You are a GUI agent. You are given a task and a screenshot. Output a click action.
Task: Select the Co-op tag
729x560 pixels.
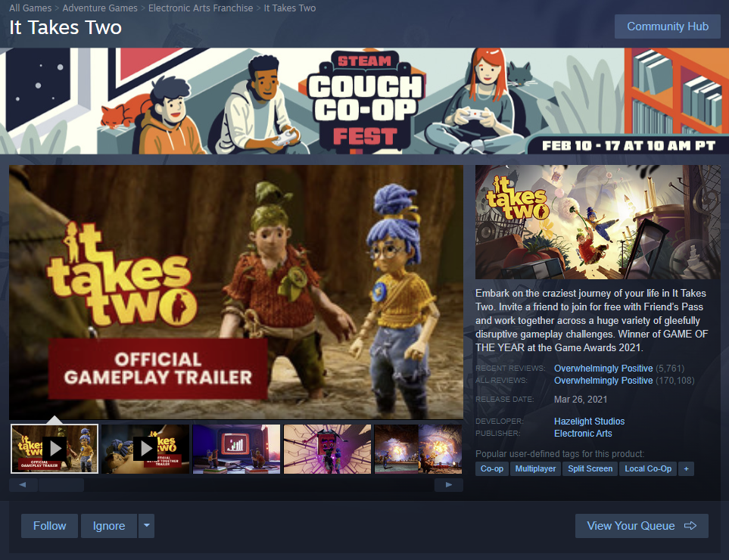491,468
